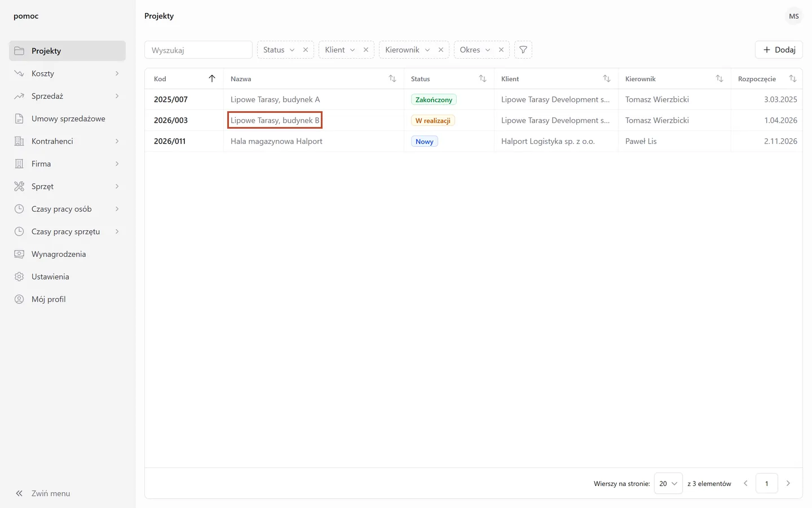Click the Mój profil user icon

(19, 299)
